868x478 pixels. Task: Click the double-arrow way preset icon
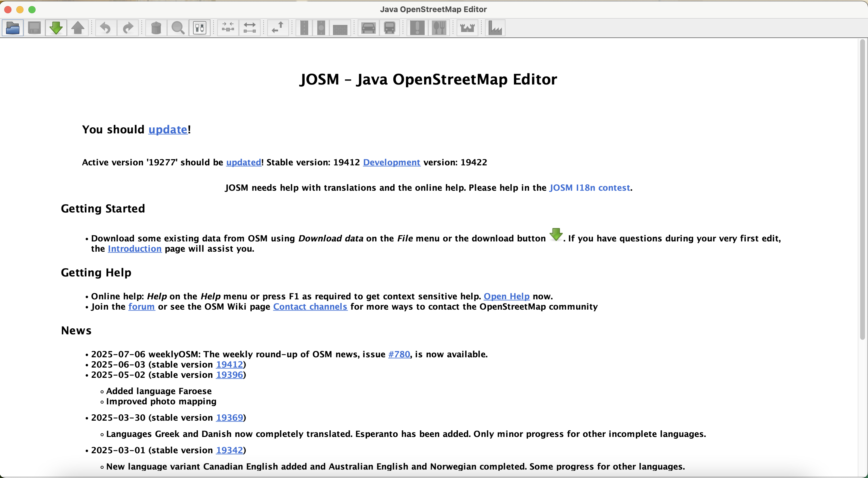pyautogui.click(x=250, y=28)
